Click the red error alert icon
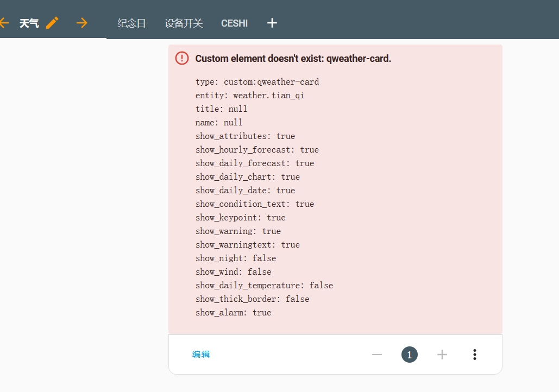This screenshot has height=392, width=559. tap(182, 58)
